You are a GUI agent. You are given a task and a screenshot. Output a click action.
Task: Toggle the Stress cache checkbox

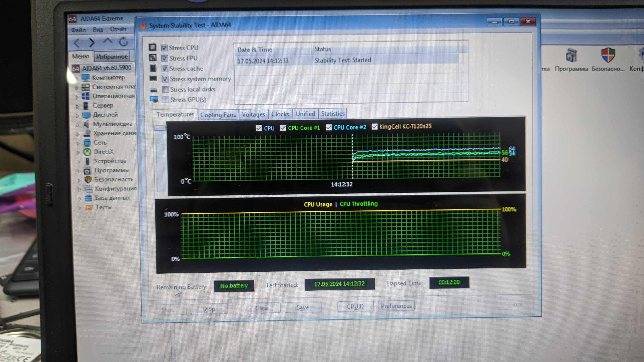pyautogui.click(x=165, y=68)
